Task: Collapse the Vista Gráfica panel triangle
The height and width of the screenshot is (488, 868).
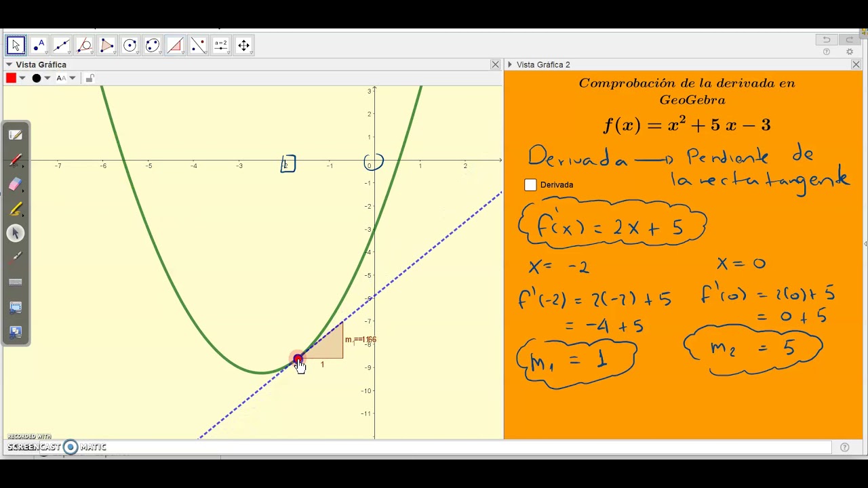Action: tap(9, 64)
